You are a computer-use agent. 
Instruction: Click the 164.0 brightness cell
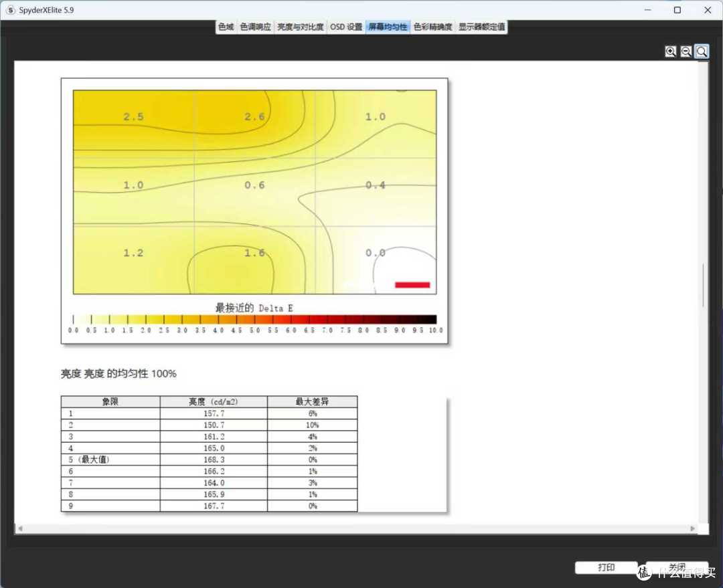pos(214,482)
